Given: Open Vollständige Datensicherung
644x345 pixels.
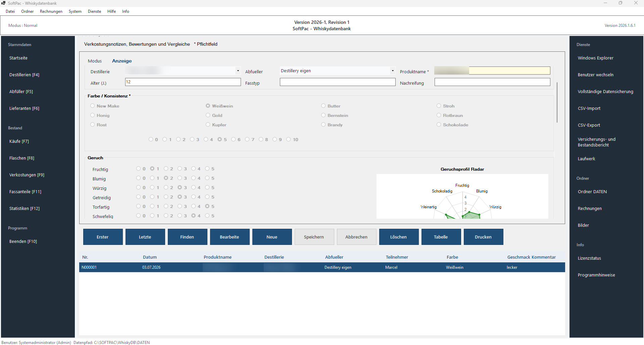Looking at the screenshot, I should (x=605, y=91).
